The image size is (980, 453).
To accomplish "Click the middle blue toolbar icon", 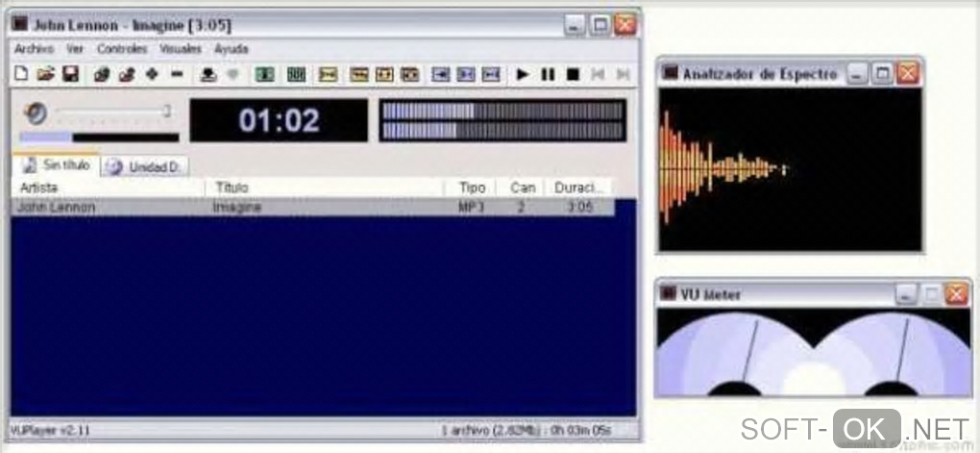I will tap(466, 74).
